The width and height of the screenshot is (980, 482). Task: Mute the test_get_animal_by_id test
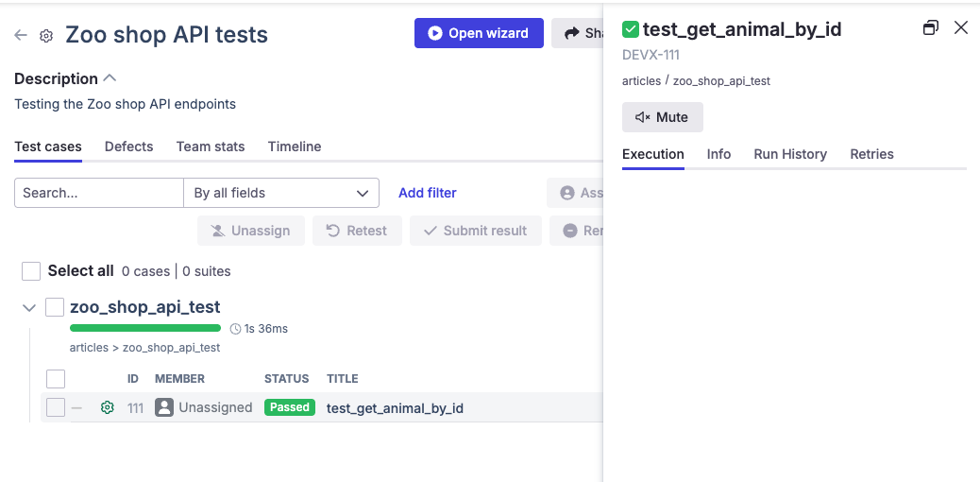tap(662, 117)
